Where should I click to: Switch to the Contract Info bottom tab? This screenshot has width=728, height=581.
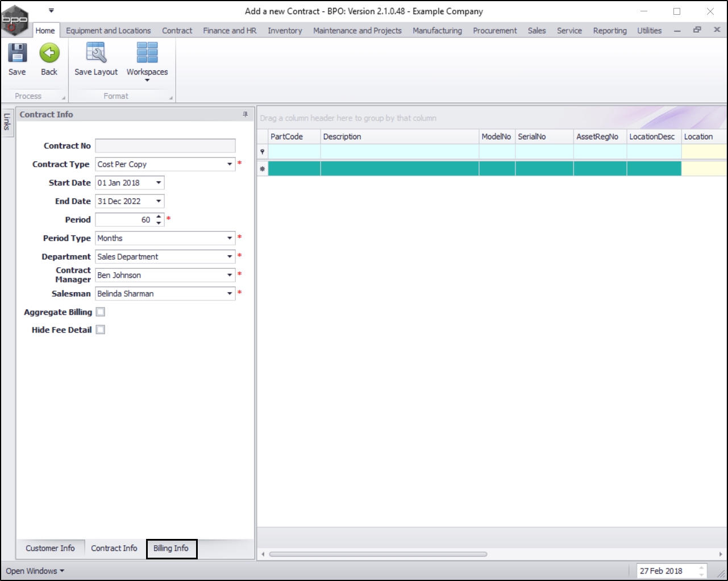(x=114, y=548)
